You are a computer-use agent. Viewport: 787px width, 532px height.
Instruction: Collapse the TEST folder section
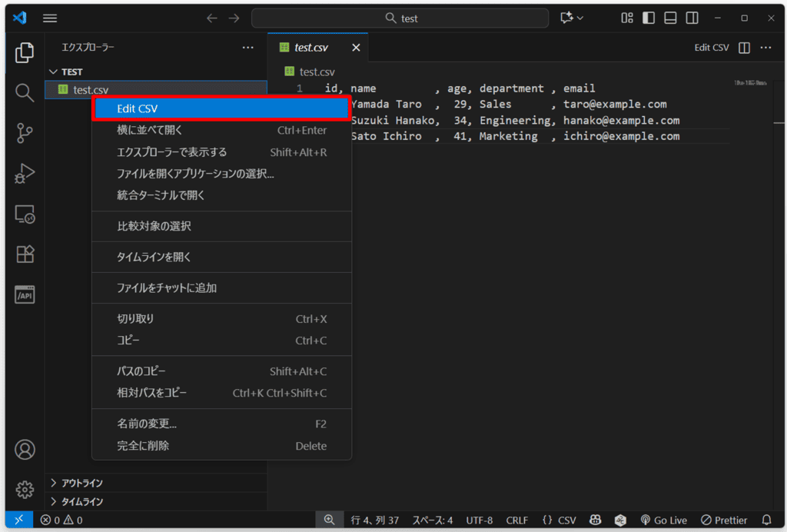click(x=71, y=71)
